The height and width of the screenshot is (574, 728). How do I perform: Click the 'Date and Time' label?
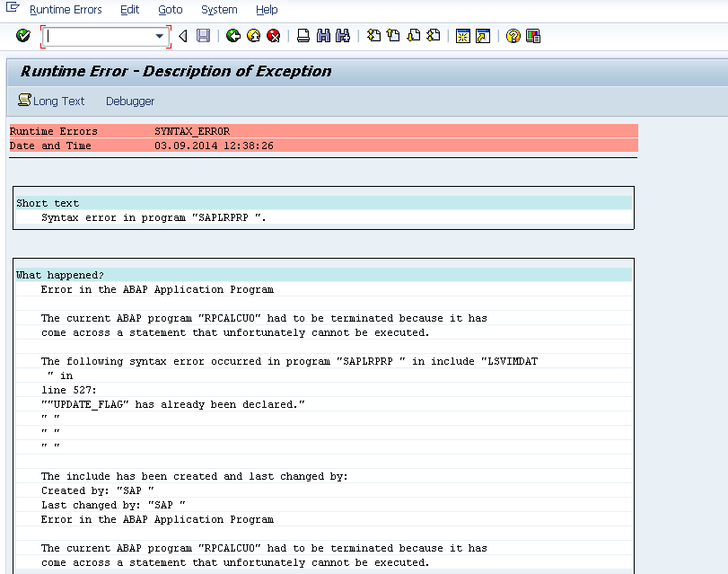50,146
